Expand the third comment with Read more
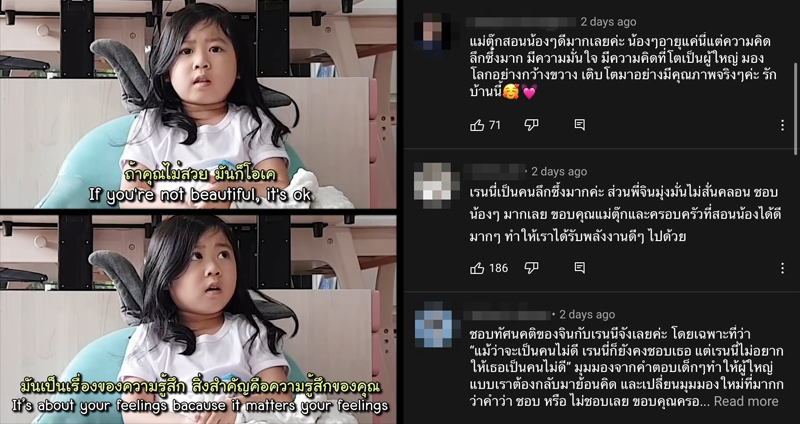 pos(746,402)
